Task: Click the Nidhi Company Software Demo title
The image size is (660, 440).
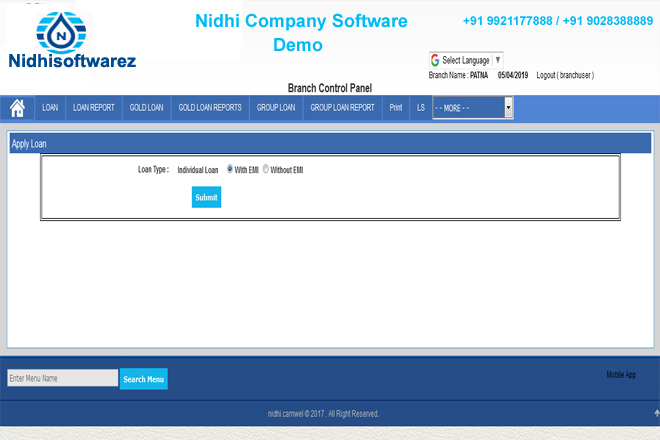Action: point(301,33)
